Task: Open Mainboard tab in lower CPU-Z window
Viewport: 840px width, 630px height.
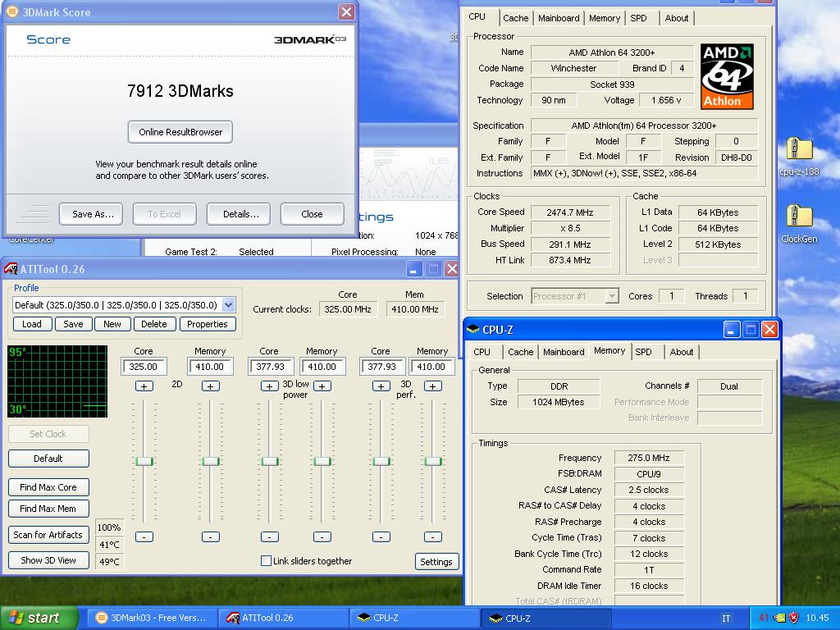Action: pyautogui.click(x=564, y=352)
